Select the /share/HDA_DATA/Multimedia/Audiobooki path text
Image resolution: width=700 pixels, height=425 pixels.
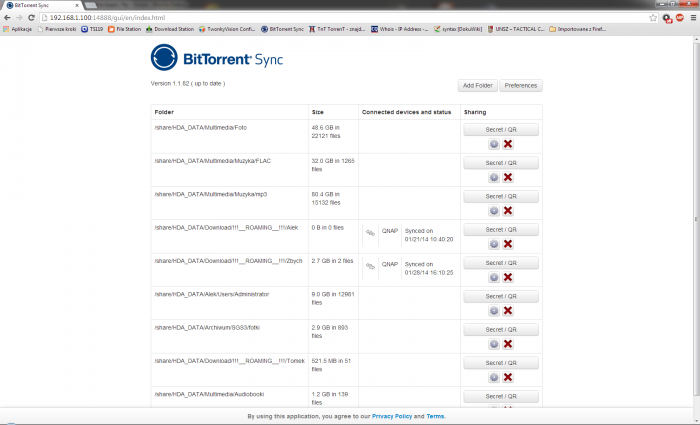click(209, 394)
